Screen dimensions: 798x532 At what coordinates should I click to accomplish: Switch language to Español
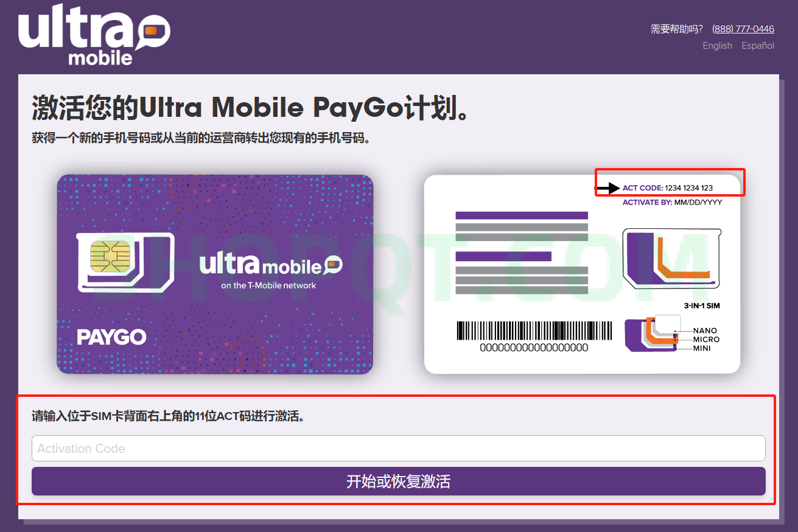758,46
